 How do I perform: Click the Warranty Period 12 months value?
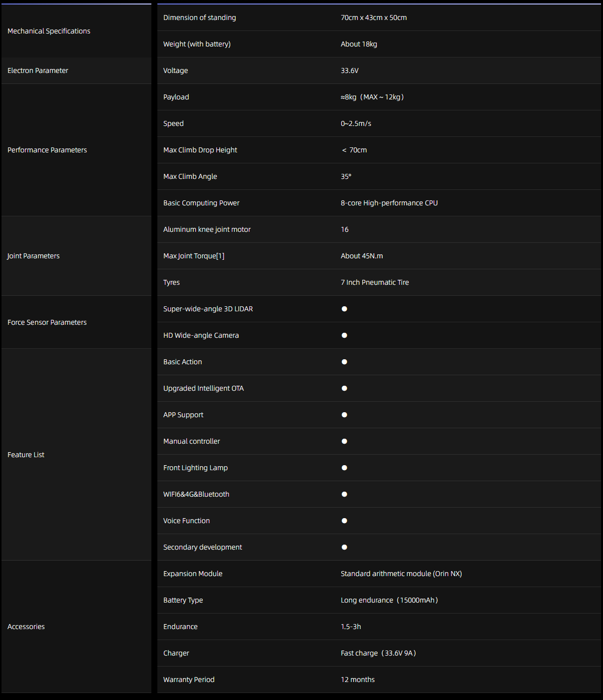[x=358, y=680]
